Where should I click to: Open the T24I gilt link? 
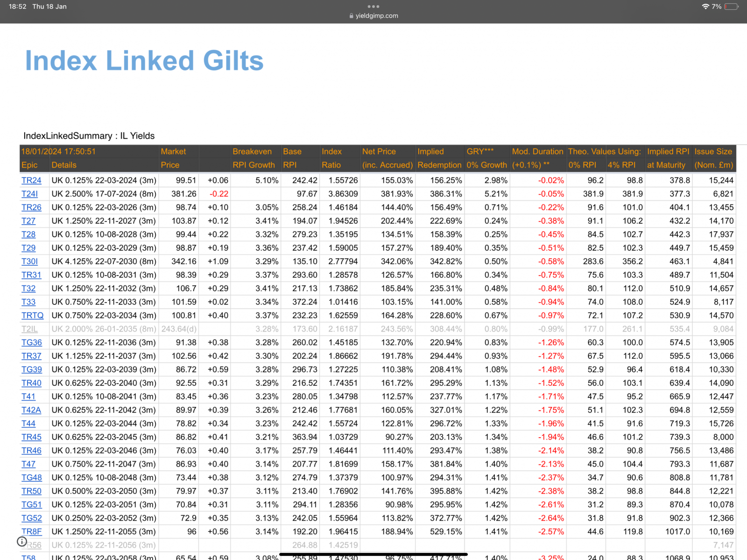pyautogui.click(x=29, y=194)
